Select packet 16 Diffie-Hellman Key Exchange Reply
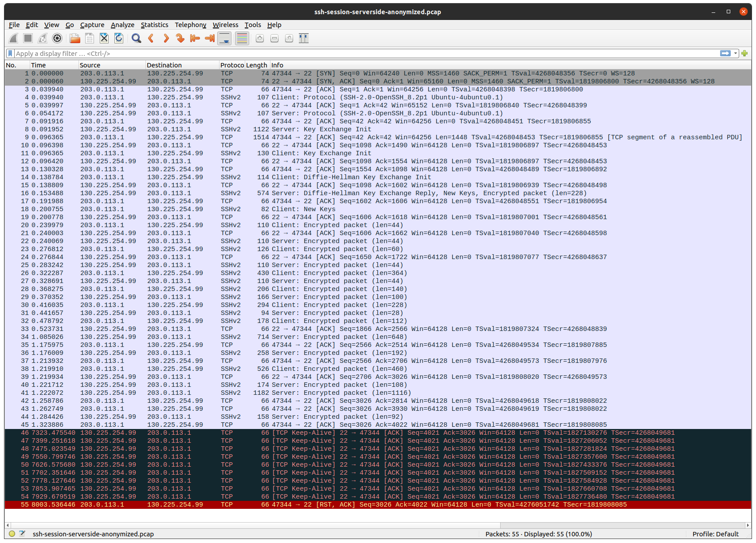Screen dimensions: 756x543 click(x=378, y=193)
